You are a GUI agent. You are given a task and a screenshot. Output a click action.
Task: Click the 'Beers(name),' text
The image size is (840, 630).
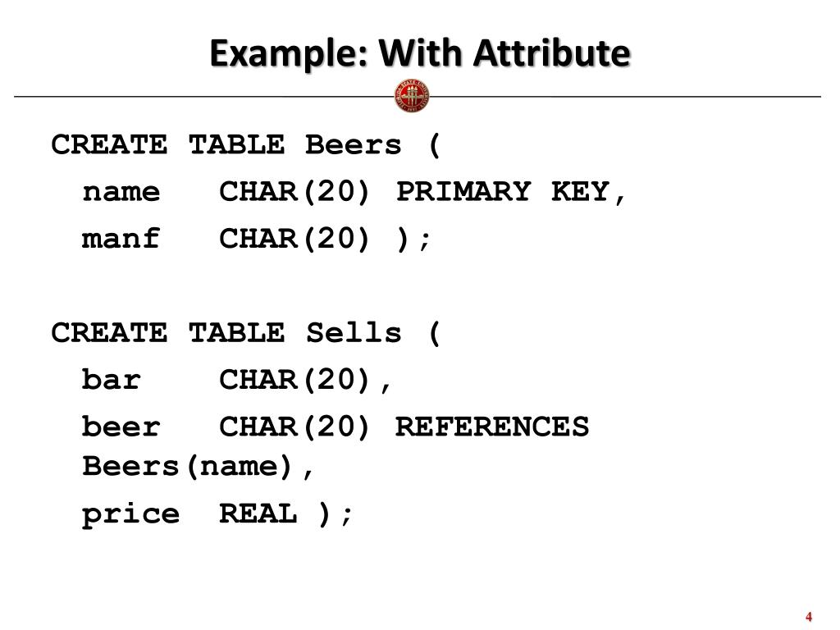(197, 467)
